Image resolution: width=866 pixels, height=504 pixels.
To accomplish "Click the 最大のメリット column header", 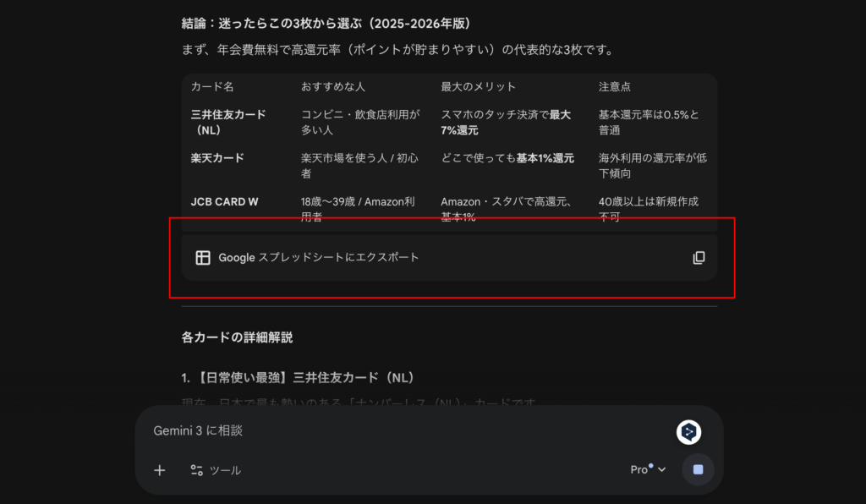I will pos(478,87).
